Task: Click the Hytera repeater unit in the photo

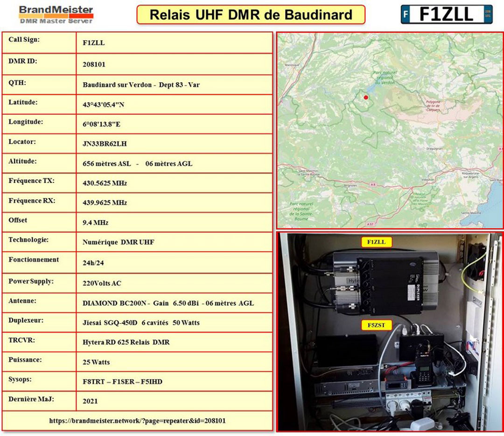Action: [x=385, y=282]
